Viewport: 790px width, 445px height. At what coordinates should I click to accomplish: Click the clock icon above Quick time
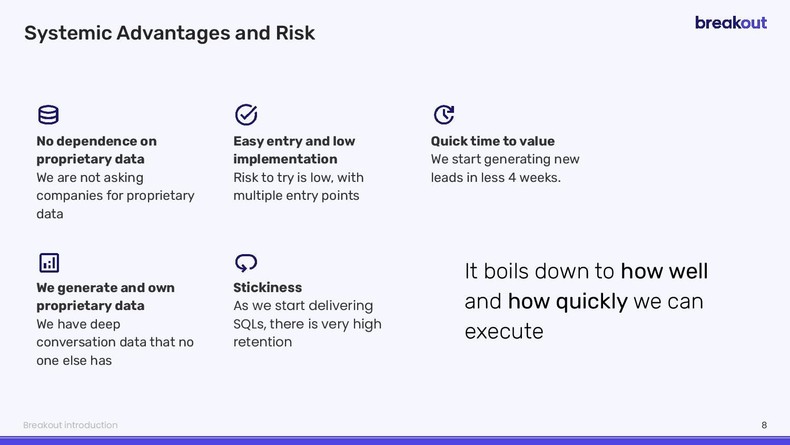(x=443, y=115)
